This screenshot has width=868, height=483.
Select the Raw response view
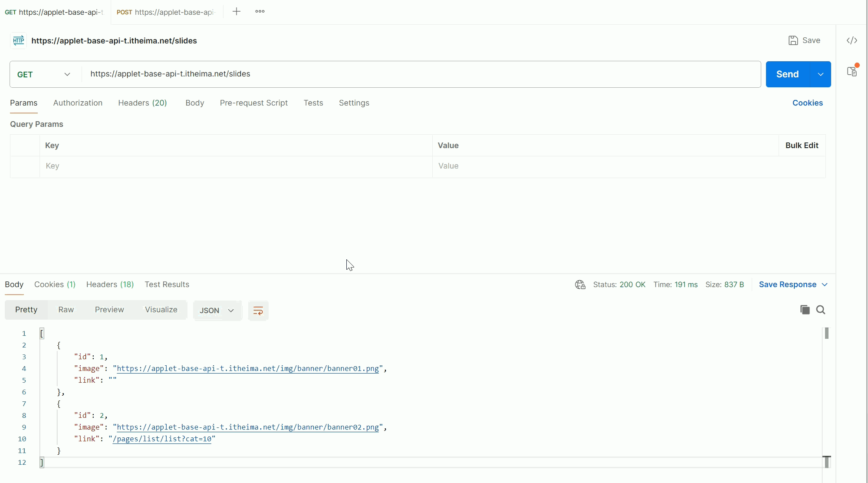click(66, 310)
